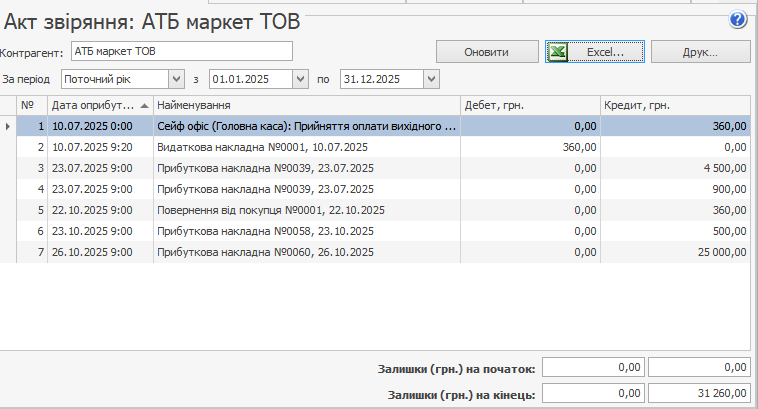Click the ending balance 31 260,00 field
Viewport: 758px width, 409px height.
click(699, 394)
